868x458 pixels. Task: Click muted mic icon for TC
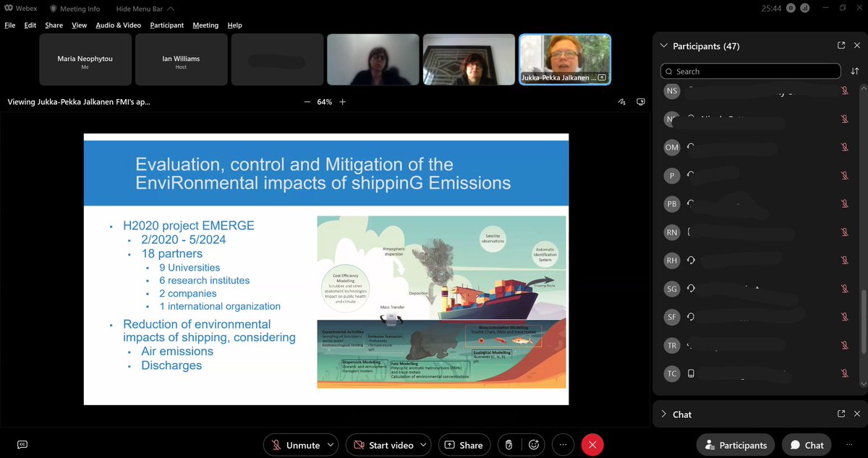click(x=844, y=373)
